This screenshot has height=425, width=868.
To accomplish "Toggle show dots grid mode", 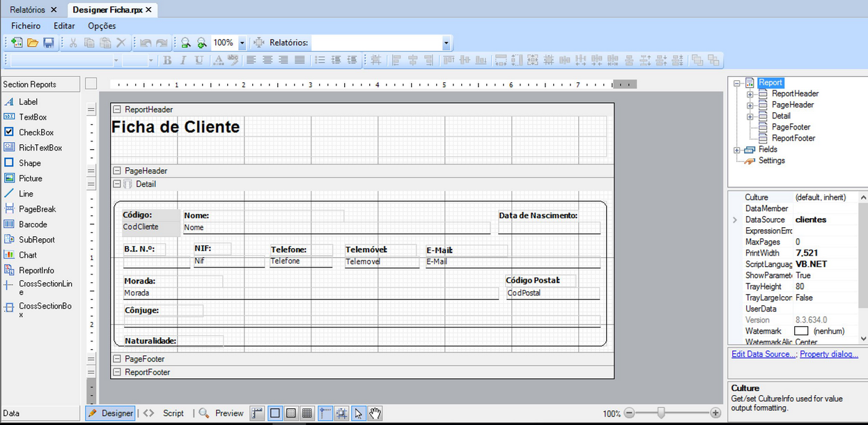I will [x=291, y=413].
